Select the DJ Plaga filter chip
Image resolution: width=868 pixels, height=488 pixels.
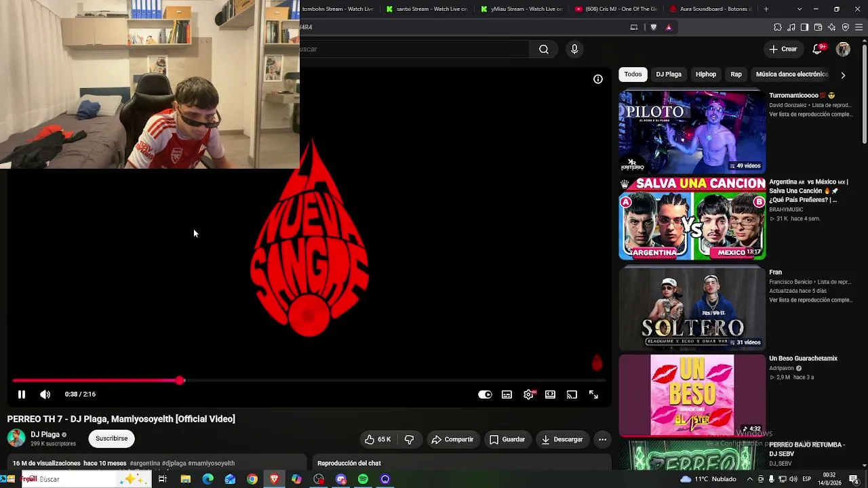pos(669,75)
